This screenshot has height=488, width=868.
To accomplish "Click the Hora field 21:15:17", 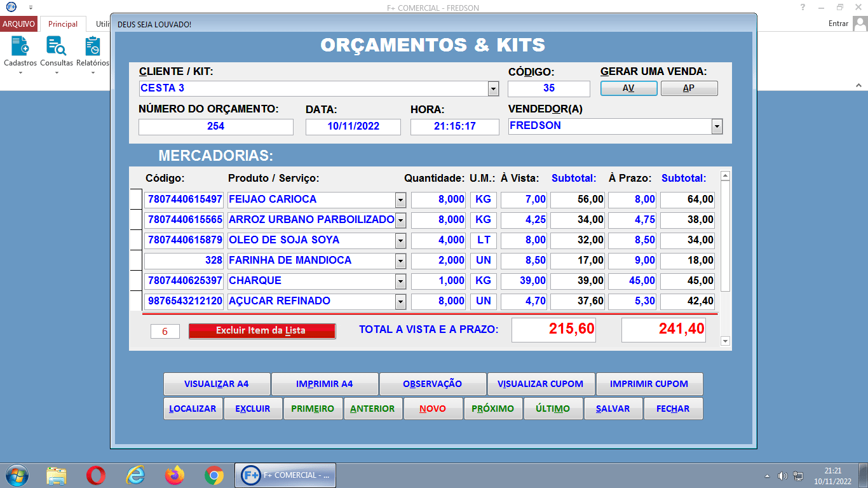I will point(455,126).
